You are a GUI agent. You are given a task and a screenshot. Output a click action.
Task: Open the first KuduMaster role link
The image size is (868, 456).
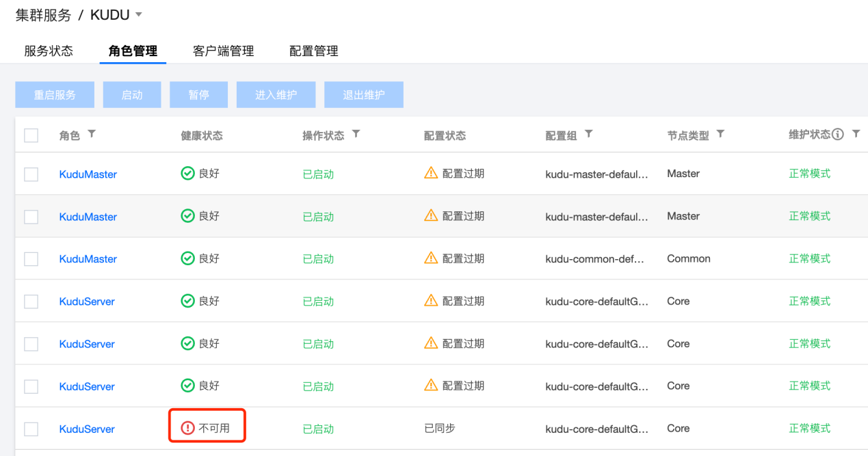(x=88, y=174)
